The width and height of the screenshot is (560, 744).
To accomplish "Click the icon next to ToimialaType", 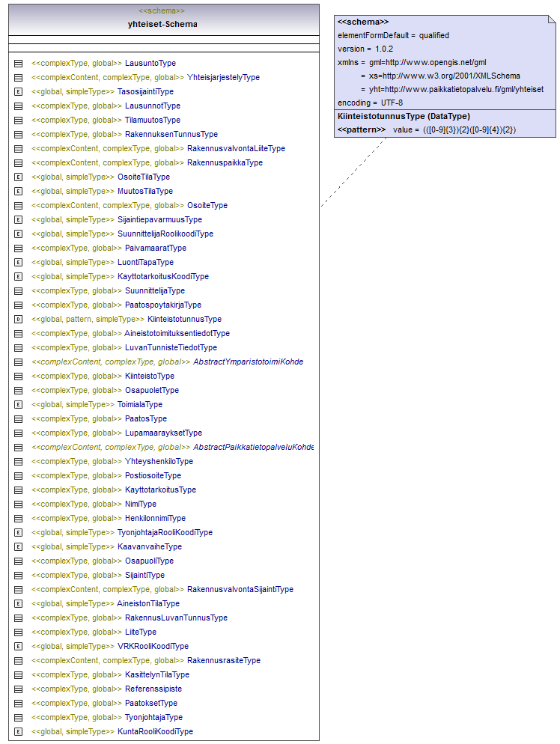I will [x=18, y=405].
